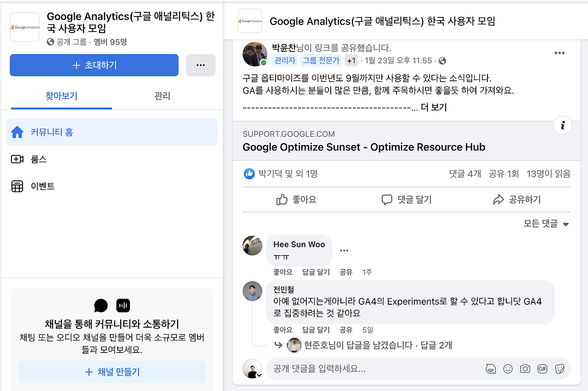588x391 pixels.
Task: Expand Hee Sun Woo's comment options menu
Action: point(345,250)
